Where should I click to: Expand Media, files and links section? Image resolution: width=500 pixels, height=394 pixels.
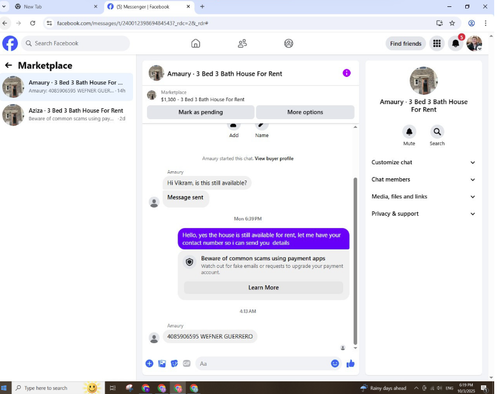tap(423, 197)
